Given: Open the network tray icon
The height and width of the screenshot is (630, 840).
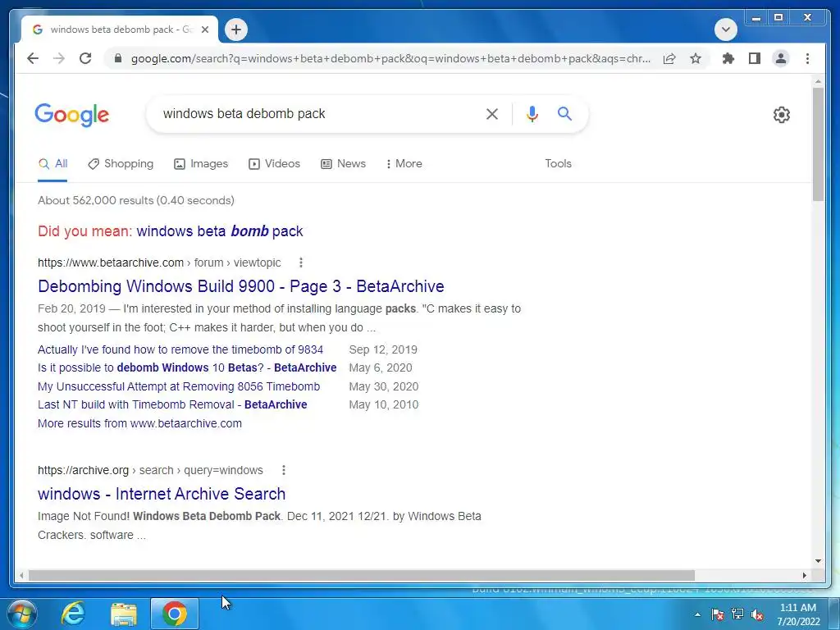Looking at the screenshot, I should (737, 614).
